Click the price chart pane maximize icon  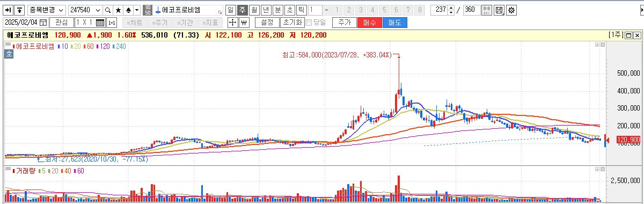click(x=597, y=45)
